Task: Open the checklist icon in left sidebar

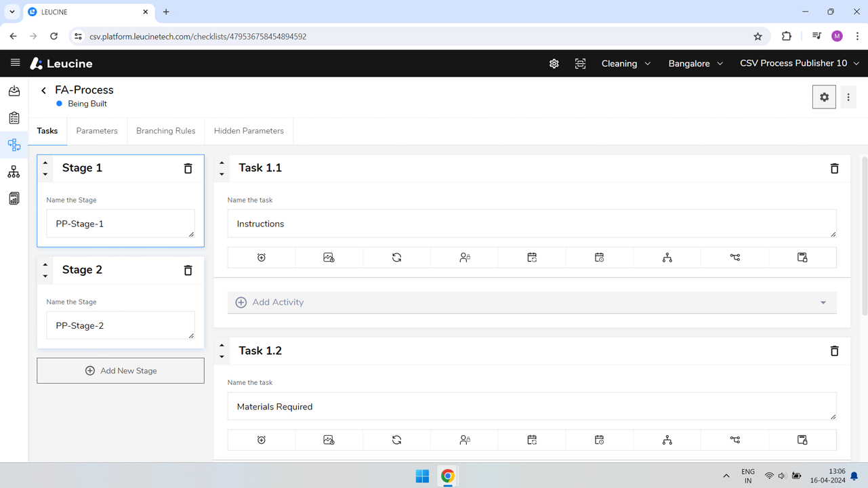Action: pos(14,118)
